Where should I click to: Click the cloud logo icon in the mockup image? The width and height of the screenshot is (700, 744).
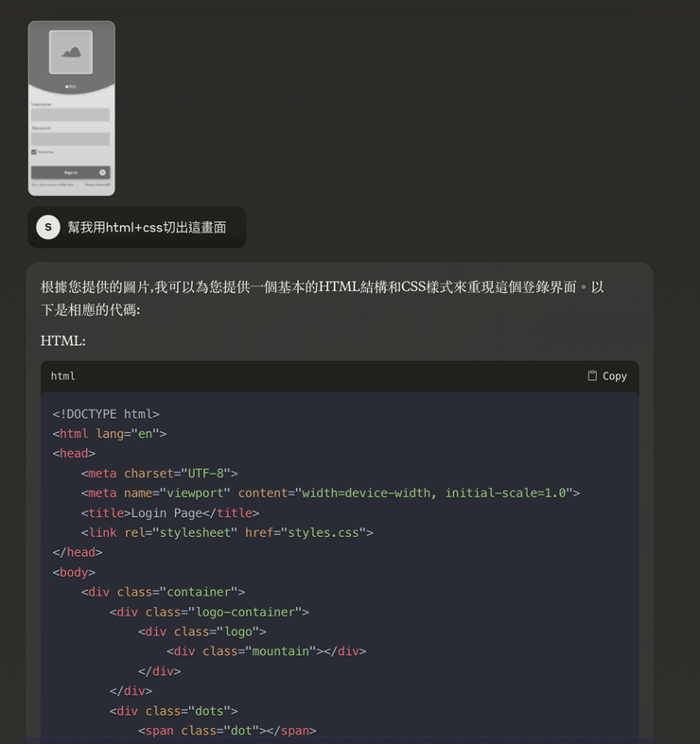coord(71,52)
